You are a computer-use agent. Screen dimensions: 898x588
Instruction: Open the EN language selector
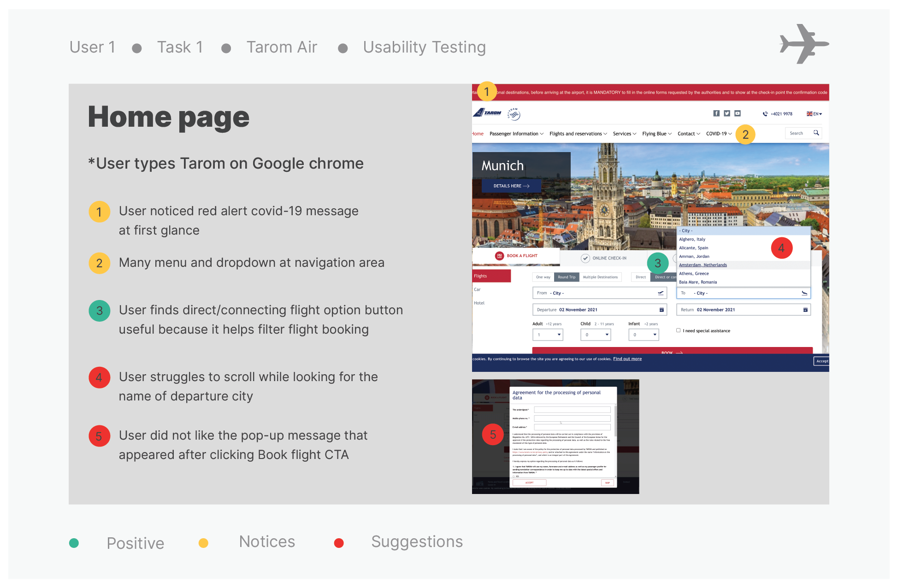[x=814, y=114]
